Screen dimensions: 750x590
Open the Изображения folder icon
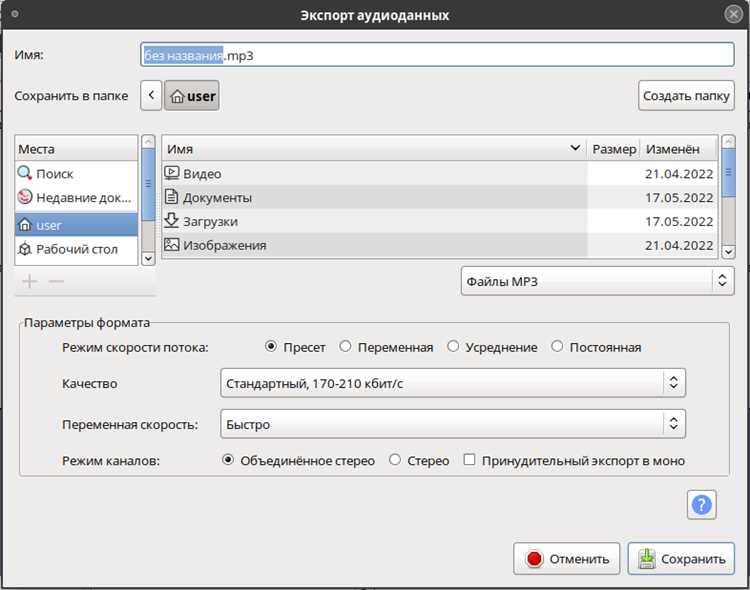coord(172,245)
